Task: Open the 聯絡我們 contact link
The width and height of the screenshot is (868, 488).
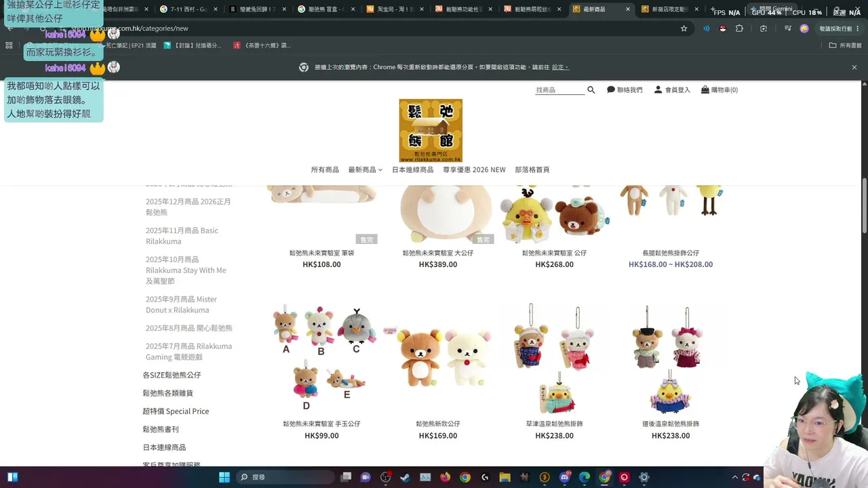Action: [x=625, y=89]
